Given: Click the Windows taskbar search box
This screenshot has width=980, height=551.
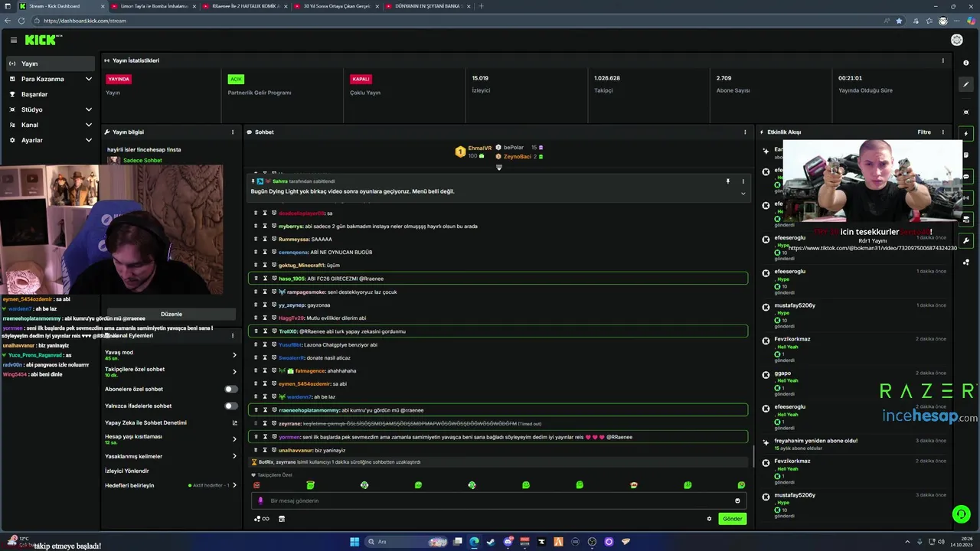Looking at the screenshot, I should click(x=407, y=542).
